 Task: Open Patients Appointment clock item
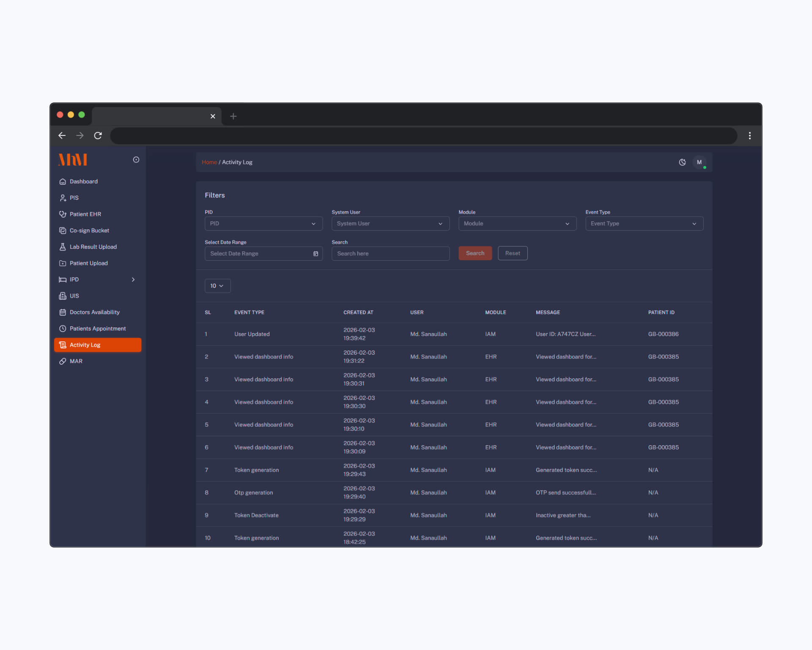(97, 328)
